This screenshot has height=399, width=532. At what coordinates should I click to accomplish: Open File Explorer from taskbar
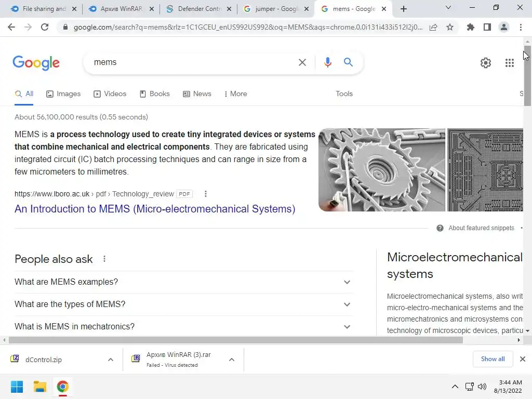click(x=39, y=387)
